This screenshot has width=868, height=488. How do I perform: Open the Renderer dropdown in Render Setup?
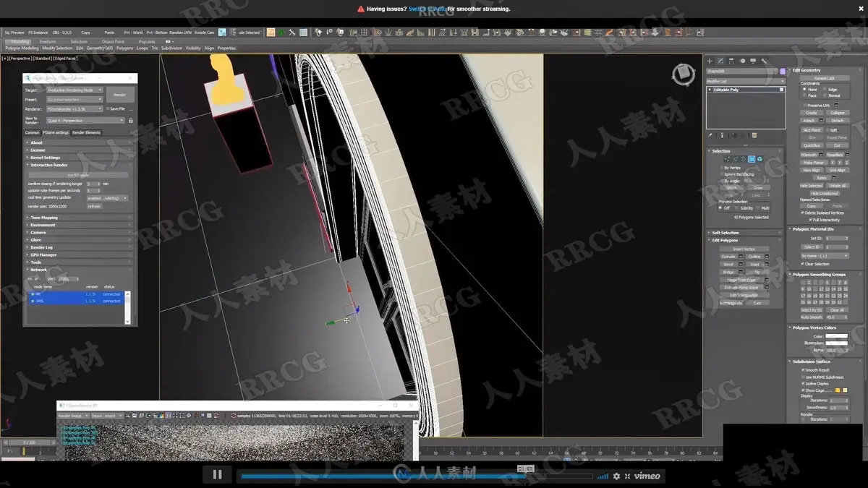click(x=75, y=109)
